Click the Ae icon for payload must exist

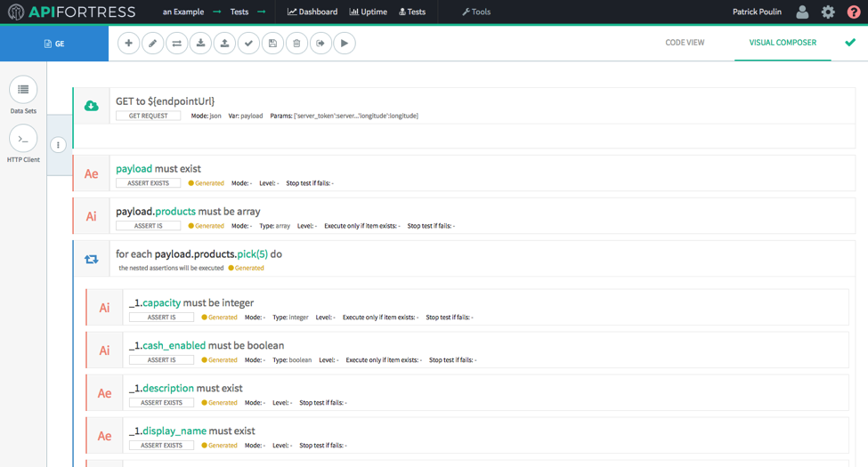point(92,173)
